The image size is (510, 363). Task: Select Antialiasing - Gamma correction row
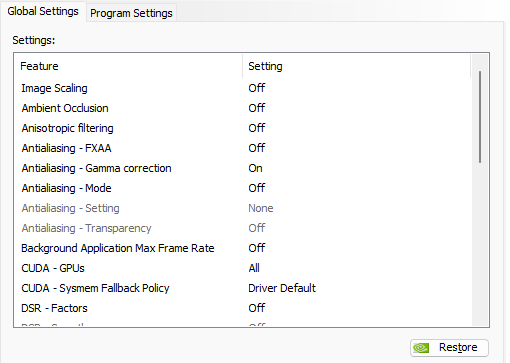point(243,168)
